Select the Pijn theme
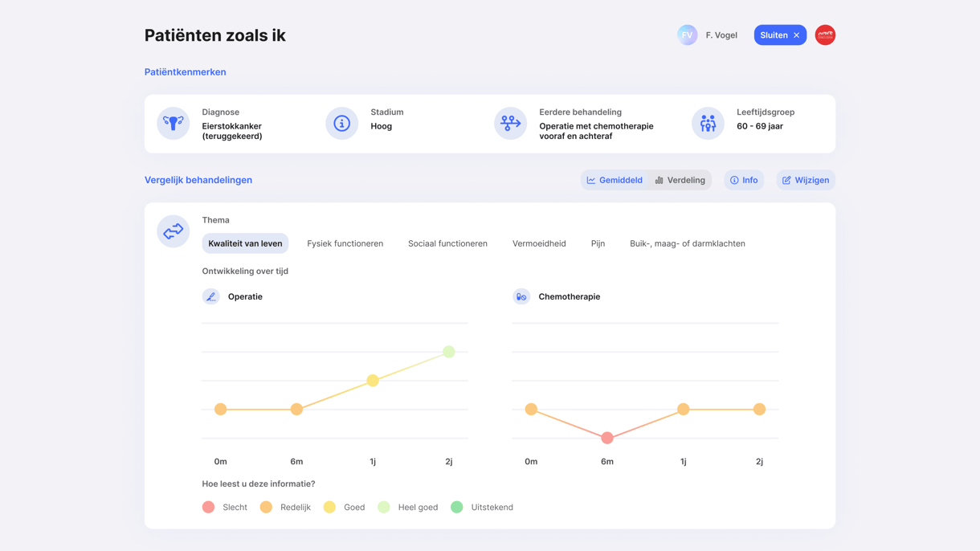Viewport: 980px width, 551px height. (x=598, y=243)
